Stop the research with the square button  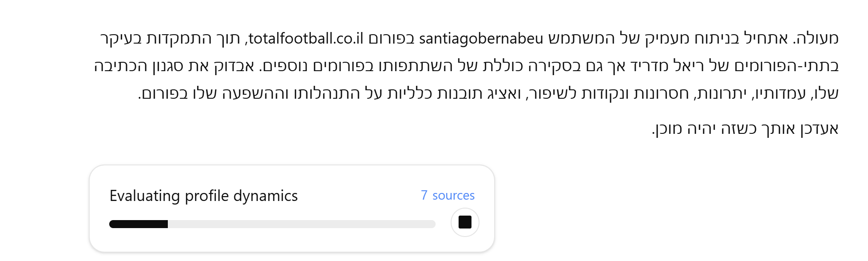pyautogui.click(x=464, y=222)
